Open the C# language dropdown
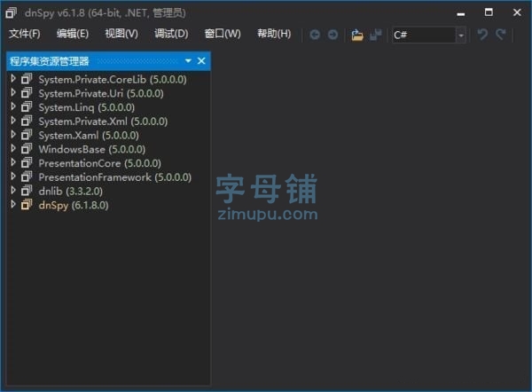This screenshot has height=392, width=532. 461,35
